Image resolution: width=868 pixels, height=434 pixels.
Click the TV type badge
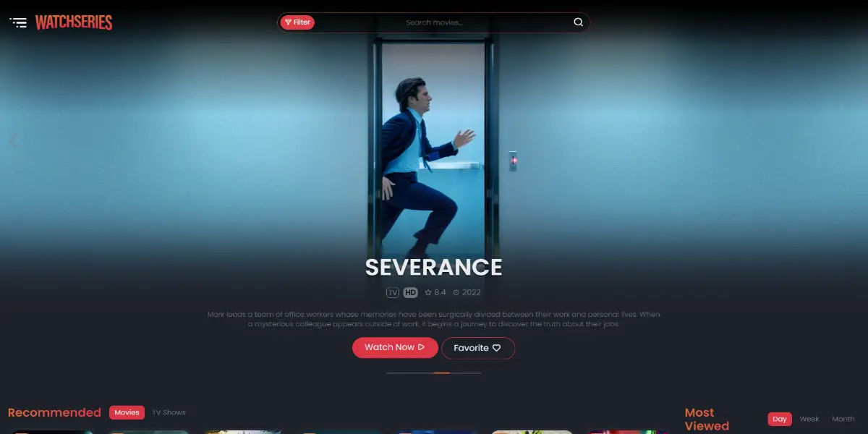pyautogui.click(x=393, y=293)
